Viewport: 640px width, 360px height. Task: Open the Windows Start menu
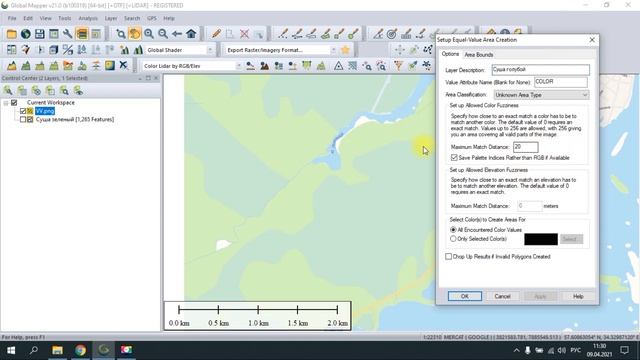pyautogui.click(x=11, y=350)
